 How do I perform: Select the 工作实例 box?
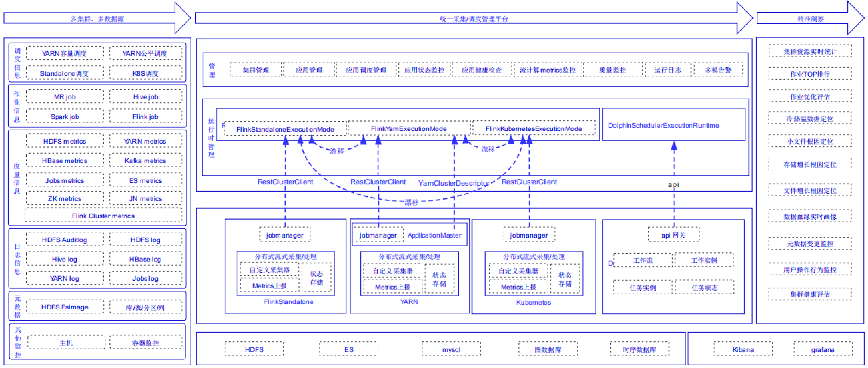(x=704, y=260)
